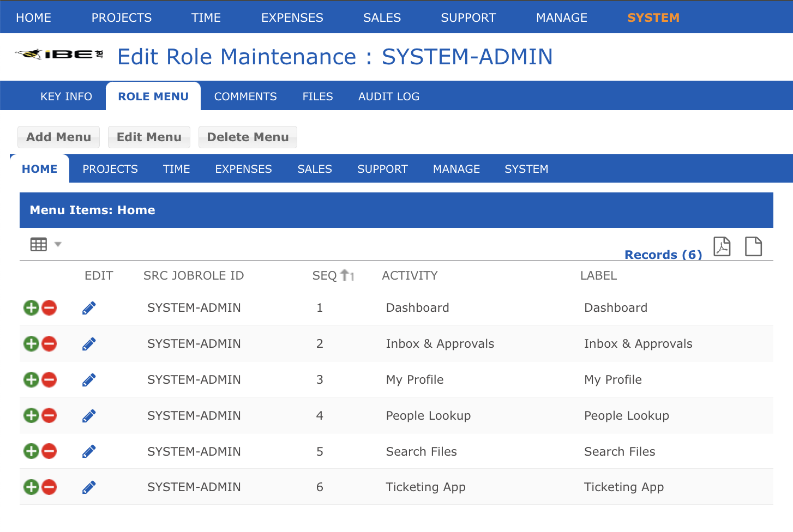793x532 pixels.
Task: Remove the Inbox & Approvals row
Action: point(49,344)
